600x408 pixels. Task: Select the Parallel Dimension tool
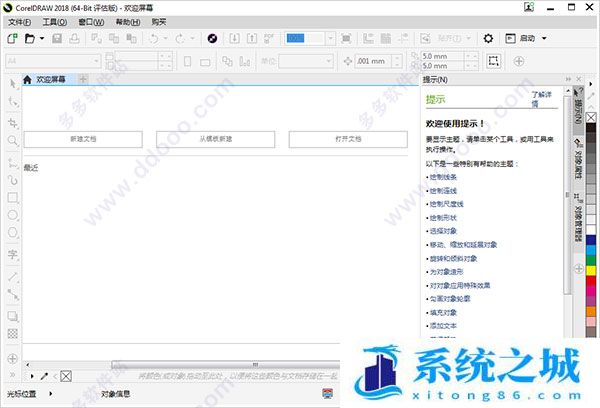(13, 276)
